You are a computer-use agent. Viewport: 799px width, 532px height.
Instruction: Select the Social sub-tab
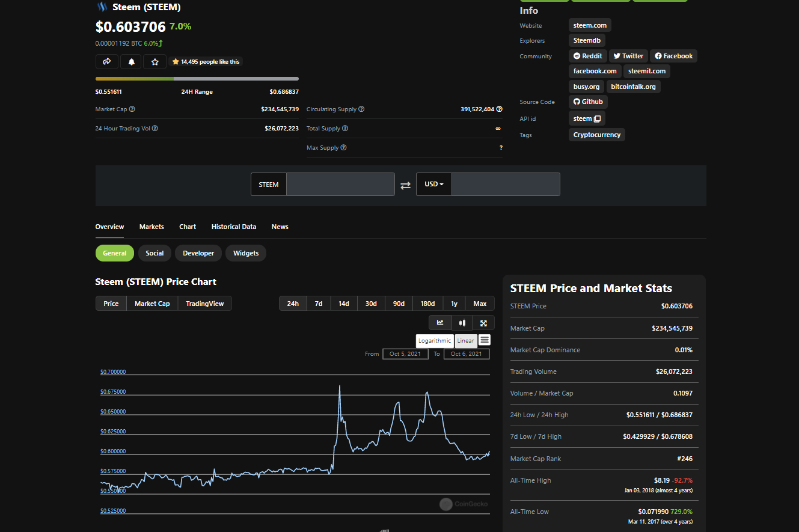(155, 253)
